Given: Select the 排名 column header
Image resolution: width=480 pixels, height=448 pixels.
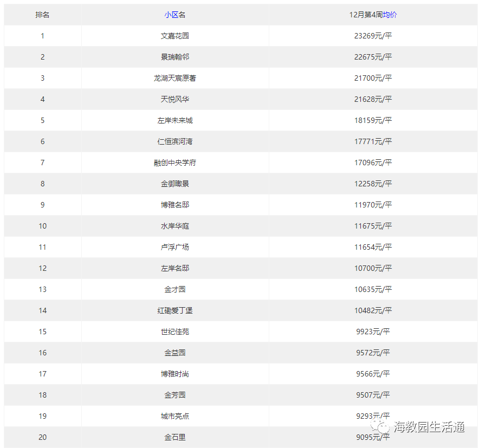Looking at the screenshot, I should [x=43, y=15].
